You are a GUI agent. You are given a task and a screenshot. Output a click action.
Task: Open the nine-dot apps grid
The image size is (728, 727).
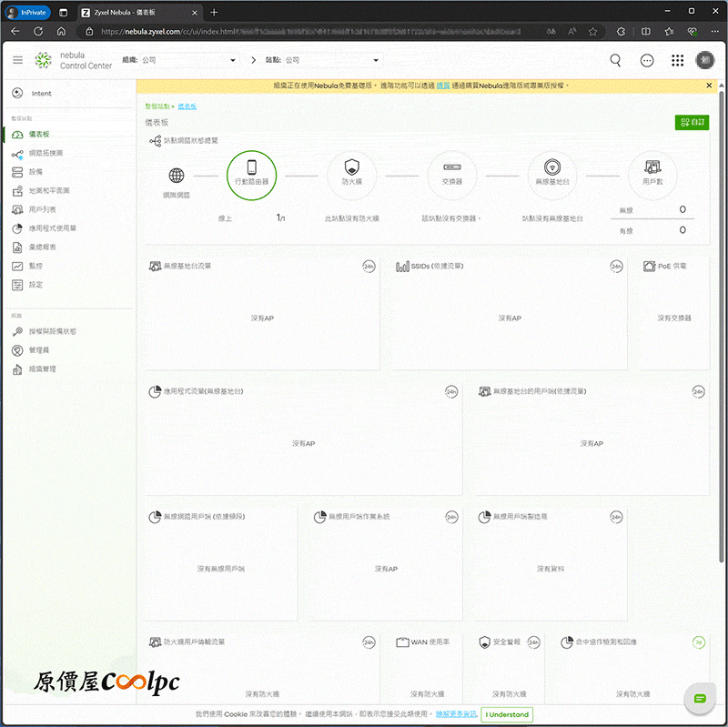pyautogui.click(x=677, y=60)
